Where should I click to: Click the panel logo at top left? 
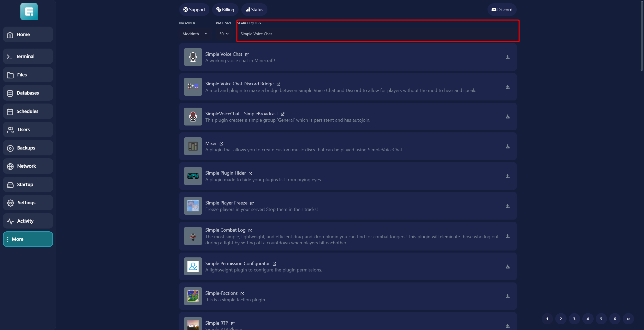[29, 12]
